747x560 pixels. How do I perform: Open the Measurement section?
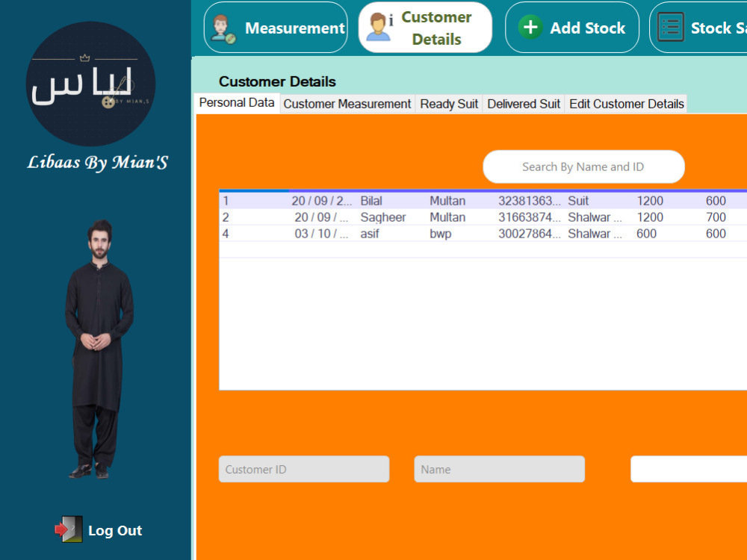click(276, 28)
